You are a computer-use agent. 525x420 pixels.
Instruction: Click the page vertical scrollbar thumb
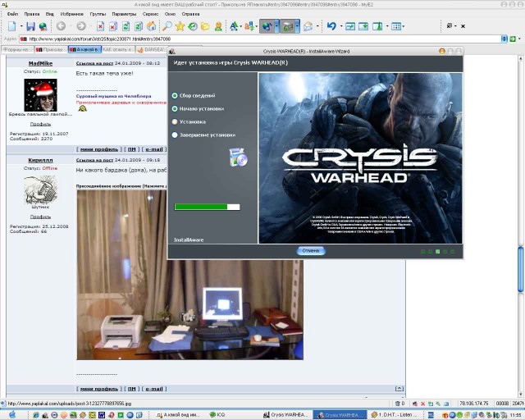520,270
